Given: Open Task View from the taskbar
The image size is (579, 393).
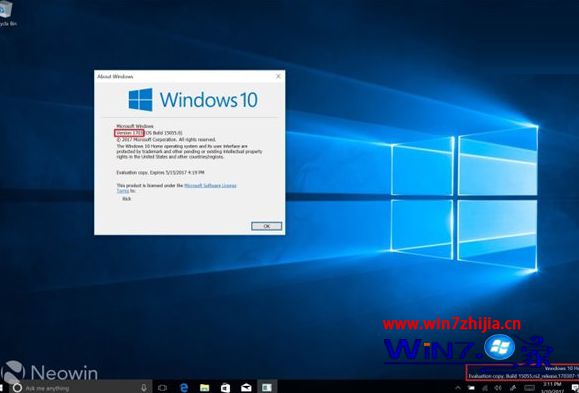Looking at the screenshot, I should [162, 387].
